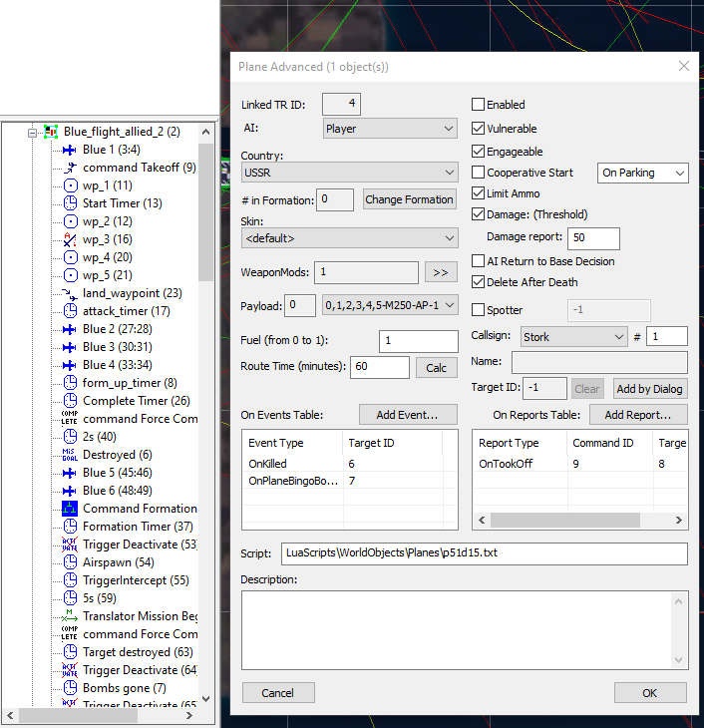Click the Cancel button

pyautogui.click(x=278, y=693)
